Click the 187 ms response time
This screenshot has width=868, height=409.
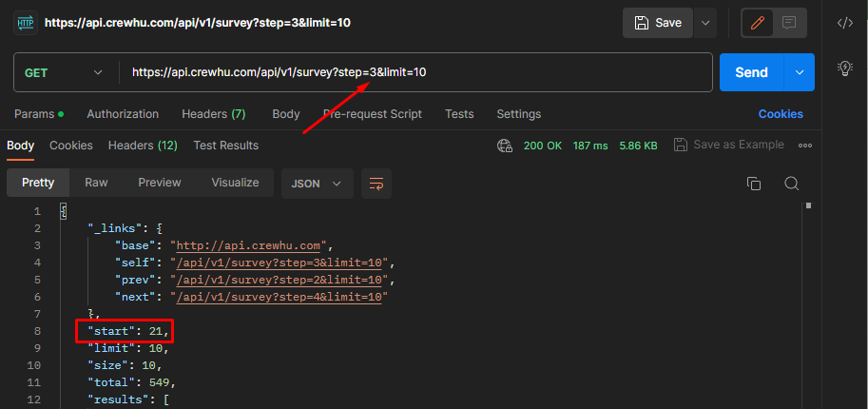tap(590, 146)
